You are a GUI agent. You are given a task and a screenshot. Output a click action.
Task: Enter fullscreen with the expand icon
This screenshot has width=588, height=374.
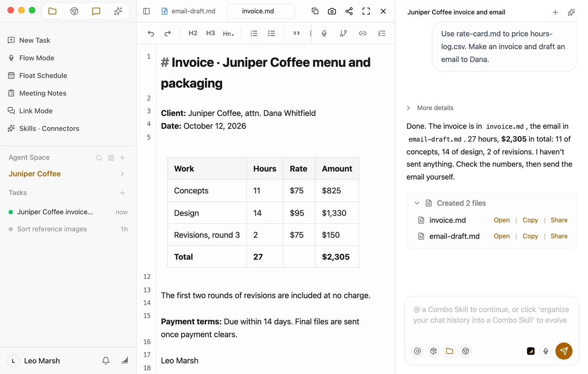click(x=366, y=11)
